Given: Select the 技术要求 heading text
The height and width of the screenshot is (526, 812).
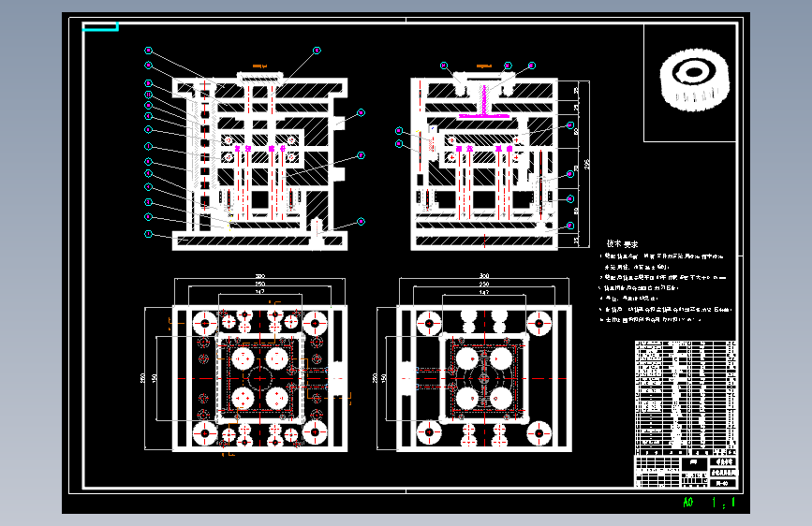Looking at the screenshot, I should 622,244.
